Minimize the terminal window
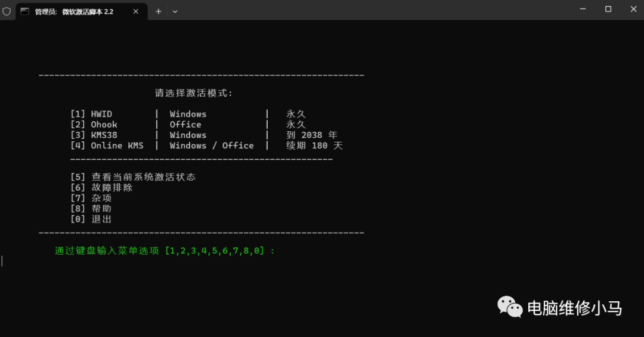Screen dimensions: 644x337 pos(583,9)
